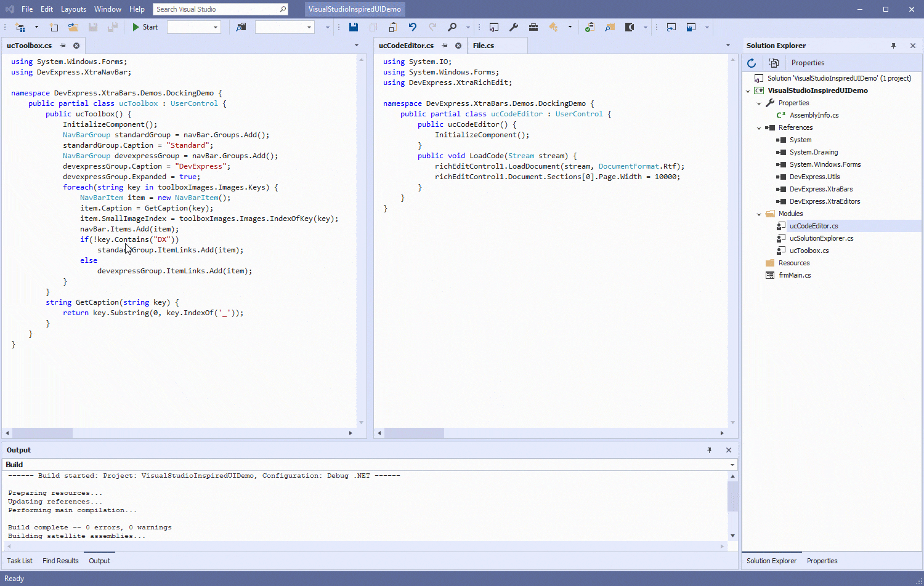This screenshot has width=924, height=586.
Task: Click the Undo toolbar icon
Action: [412, 27]
